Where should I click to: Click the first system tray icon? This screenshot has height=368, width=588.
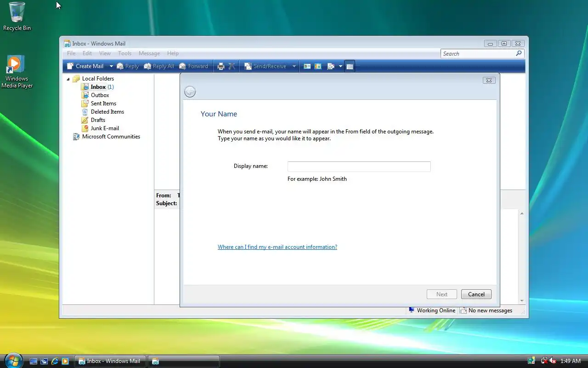click(531, 361)
